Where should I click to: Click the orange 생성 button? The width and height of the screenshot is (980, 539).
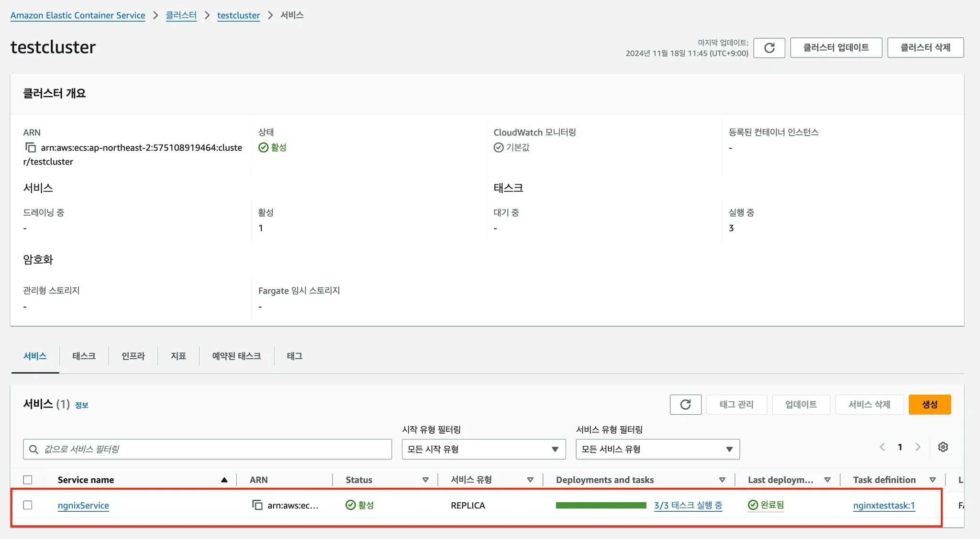(930, 405)
